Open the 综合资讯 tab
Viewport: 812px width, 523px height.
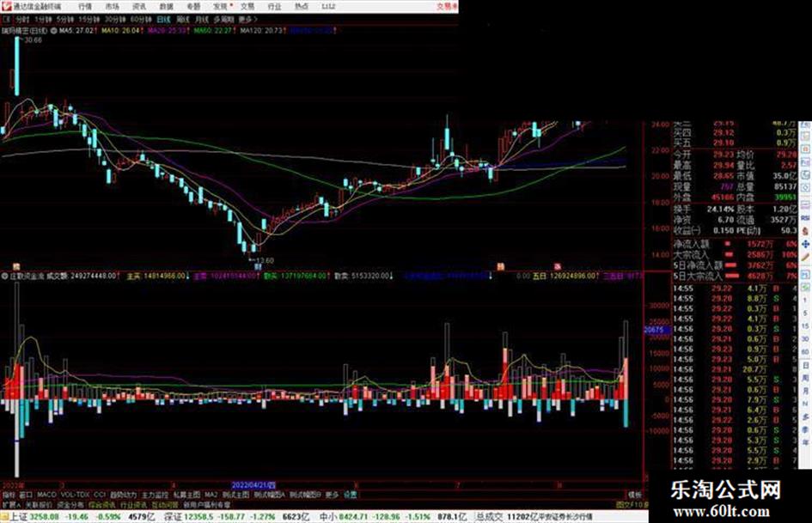pos(102,504)
